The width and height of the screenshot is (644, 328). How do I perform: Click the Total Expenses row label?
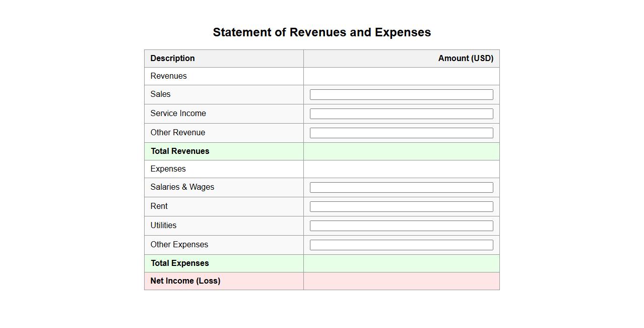(179, 263)
